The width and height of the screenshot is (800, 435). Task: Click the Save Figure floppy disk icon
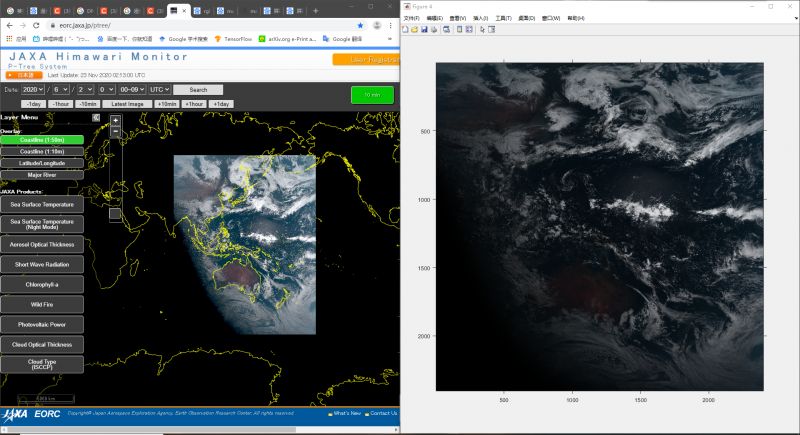[423, 29]
